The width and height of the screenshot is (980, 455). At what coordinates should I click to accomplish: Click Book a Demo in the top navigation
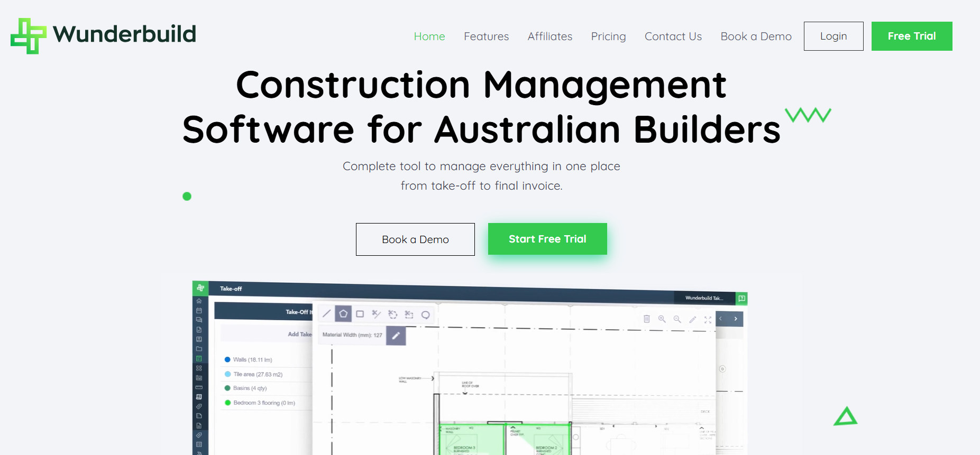756,36
